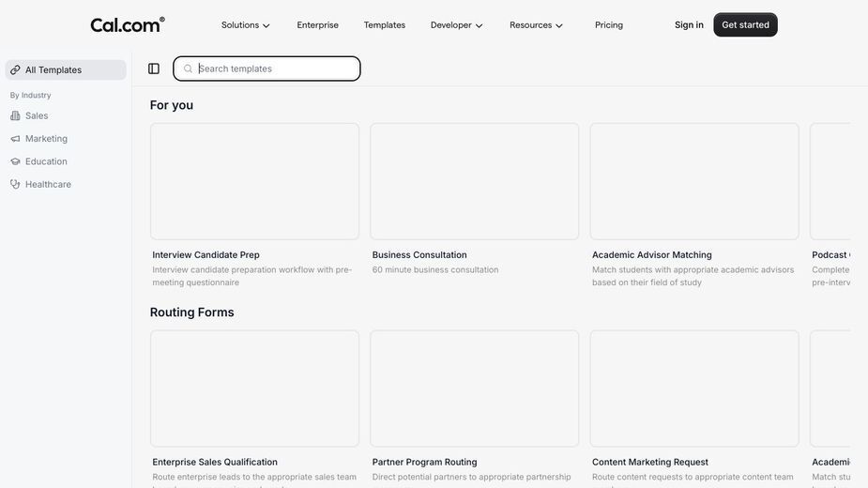Click Sign in link

[x=689, y=25]
